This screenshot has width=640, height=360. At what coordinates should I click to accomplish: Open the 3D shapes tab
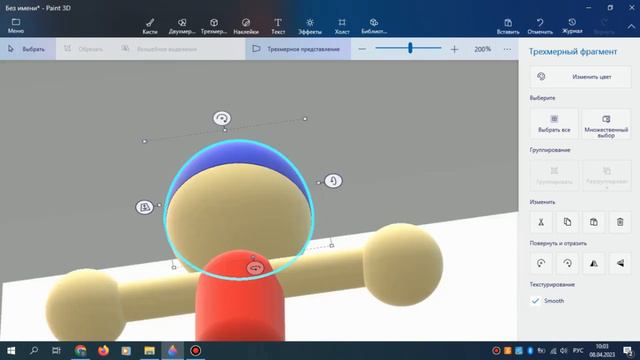tap(214, 26)
